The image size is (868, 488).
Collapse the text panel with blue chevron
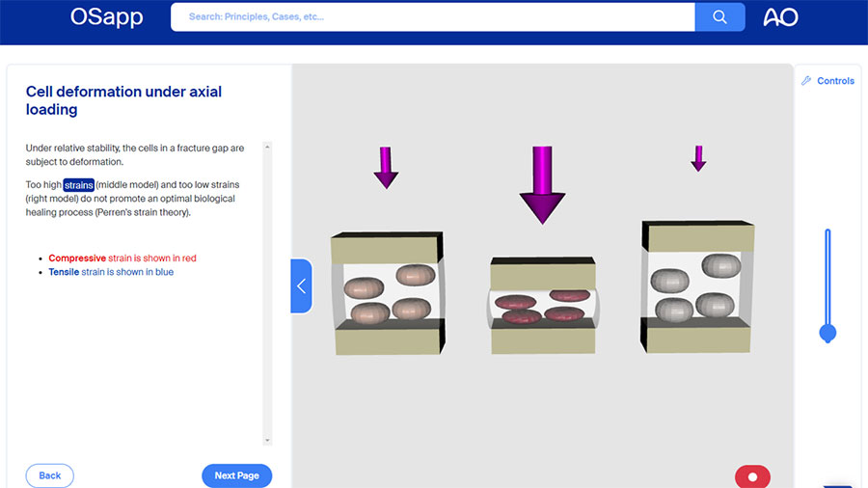click(301, 286)
